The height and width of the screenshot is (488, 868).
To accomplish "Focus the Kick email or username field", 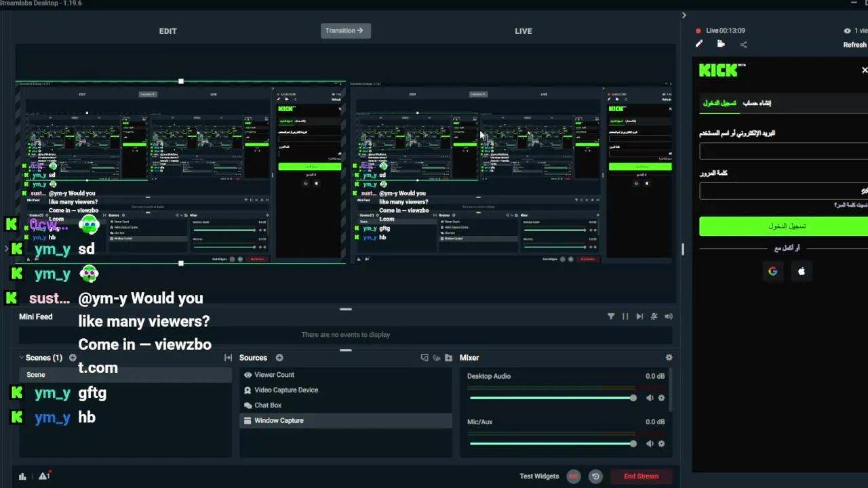I will coord(784,150).
